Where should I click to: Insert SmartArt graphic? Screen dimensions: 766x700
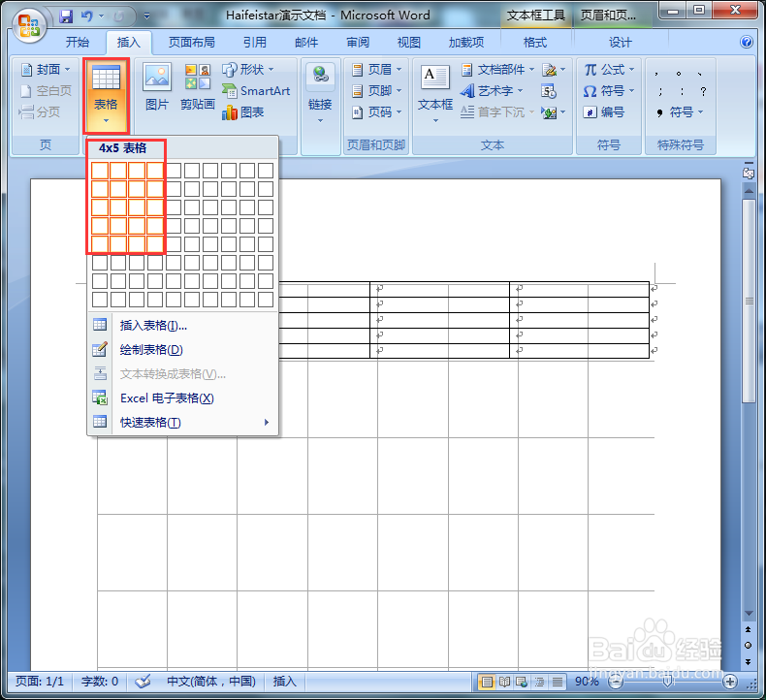click(x=256, y=91)
